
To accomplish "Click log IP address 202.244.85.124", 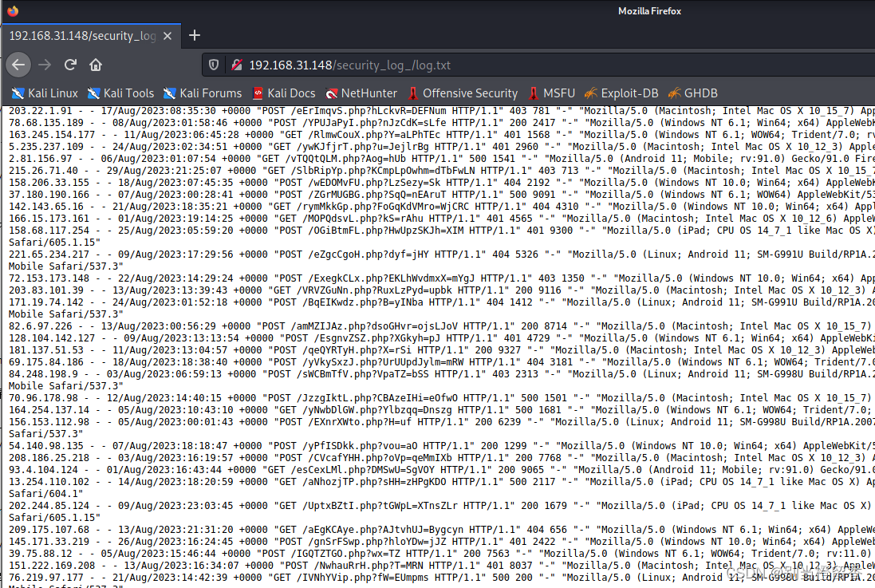I will tap(49, 506).
